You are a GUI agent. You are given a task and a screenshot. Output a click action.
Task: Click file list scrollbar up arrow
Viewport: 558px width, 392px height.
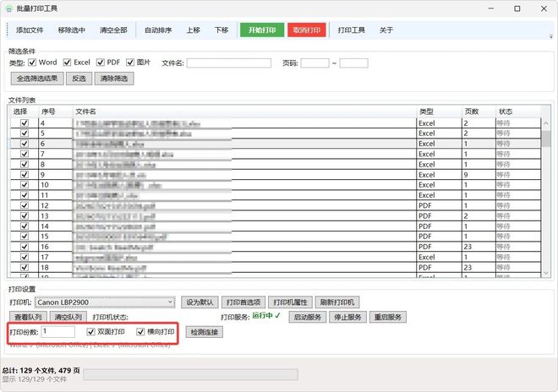(546, 123)
